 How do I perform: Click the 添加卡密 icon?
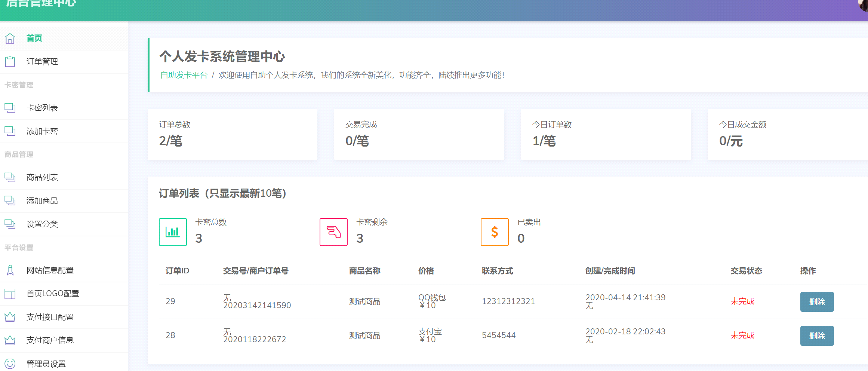tap(10, 131)
